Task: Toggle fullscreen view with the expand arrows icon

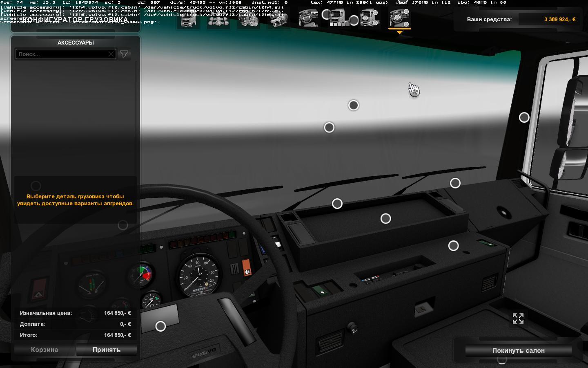Action: [x=518, y=319]
